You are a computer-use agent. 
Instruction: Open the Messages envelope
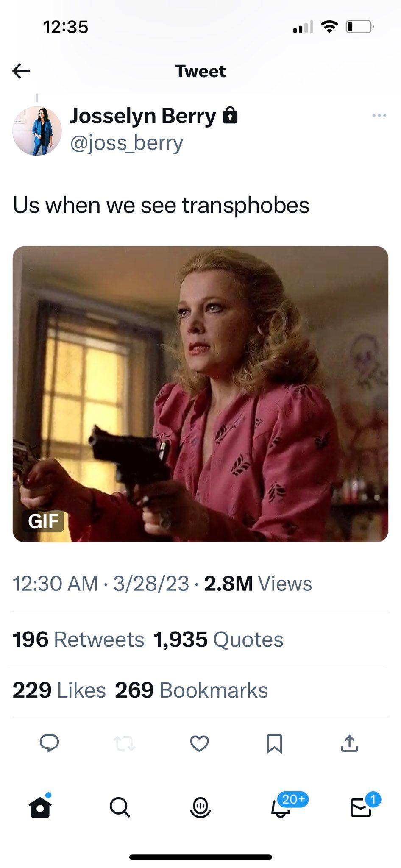pos(361,807)
